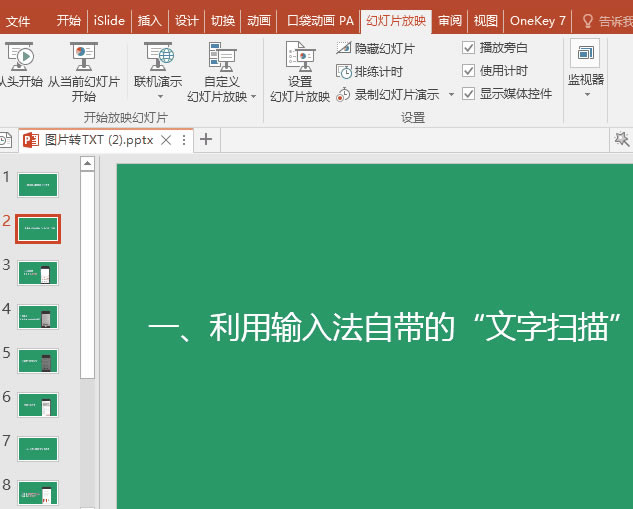Viewport: 633px width, 509px height.
Task: Click the 隐藏幻灯片 hide slide icon
Action: [344, 48]
